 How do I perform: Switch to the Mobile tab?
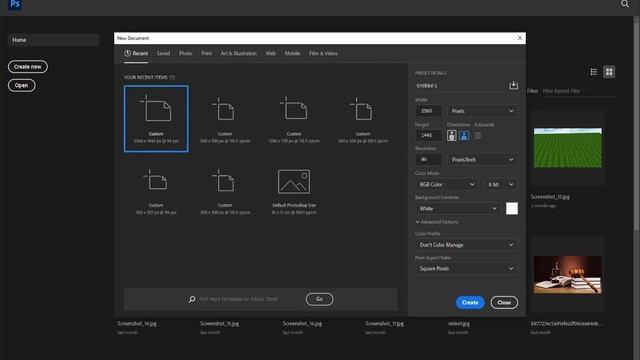pyautogui.click(x=292, y=53)
